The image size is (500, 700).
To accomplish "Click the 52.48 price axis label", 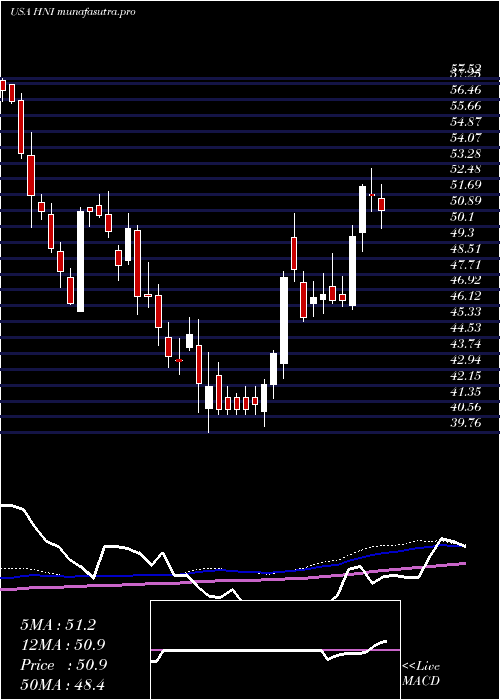I will point(465,169).
